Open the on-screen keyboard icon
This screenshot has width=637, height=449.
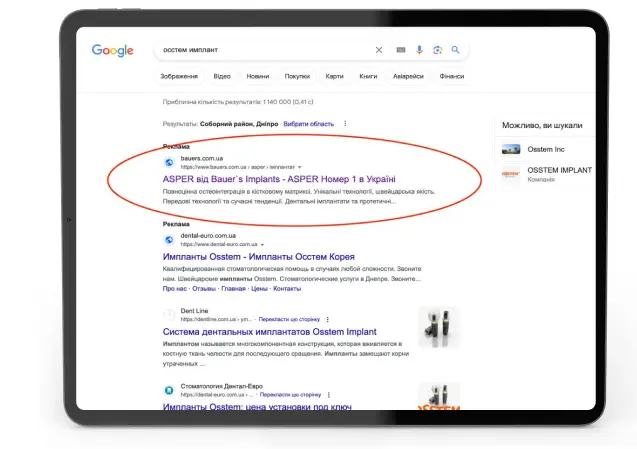coord(401,50)
